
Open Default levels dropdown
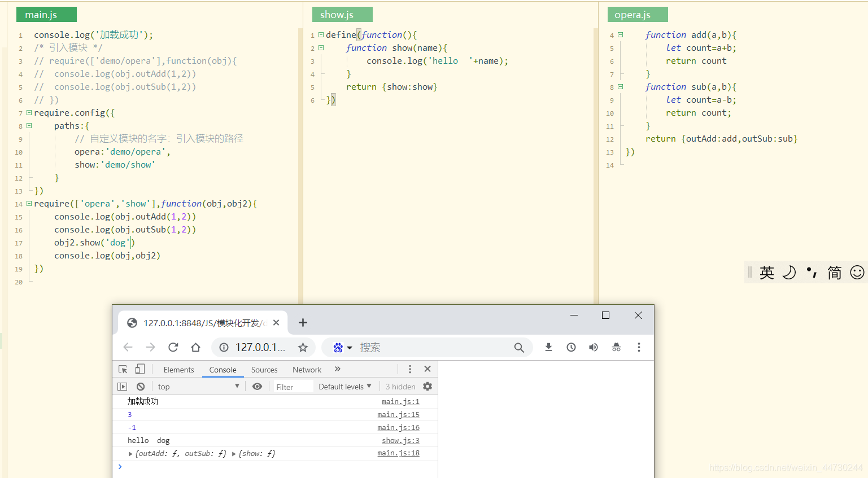click(345, 387)
